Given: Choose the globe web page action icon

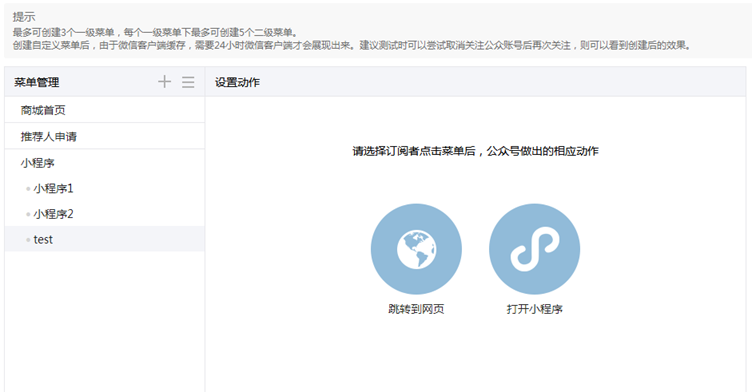Looking at the screenshot, I should 416,249.
